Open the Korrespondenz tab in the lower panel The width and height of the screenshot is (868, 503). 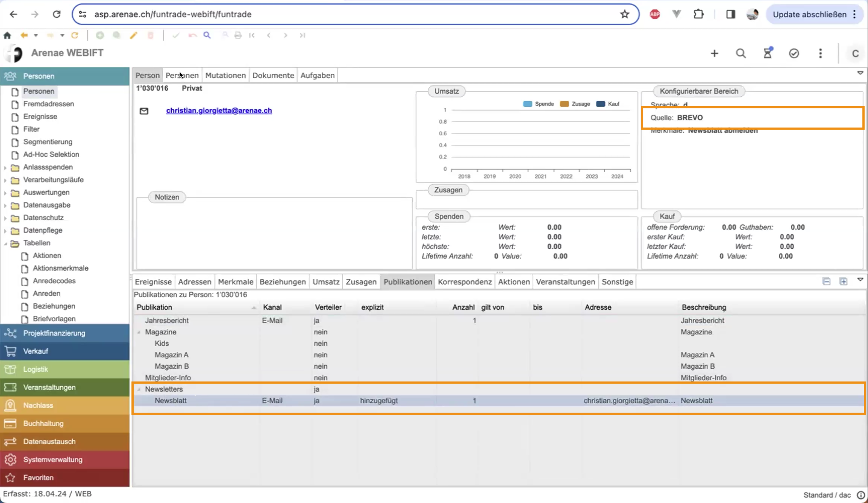[x=465, y=282]
